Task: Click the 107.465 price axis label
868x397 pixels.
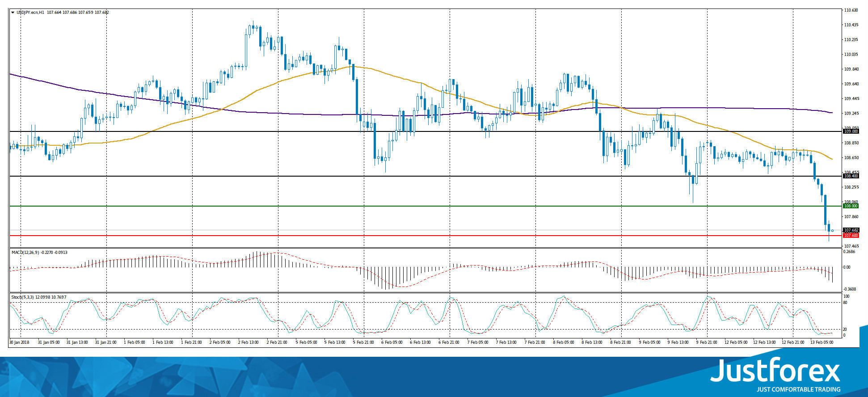Action: pos(851,246)
